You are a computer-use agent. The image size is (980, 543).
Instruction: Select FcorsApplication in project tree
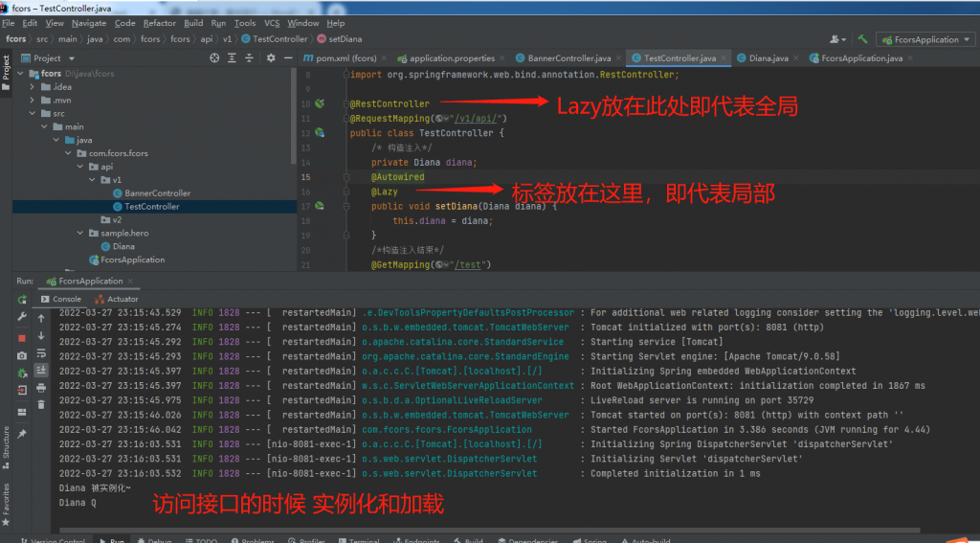coord(132,260)
